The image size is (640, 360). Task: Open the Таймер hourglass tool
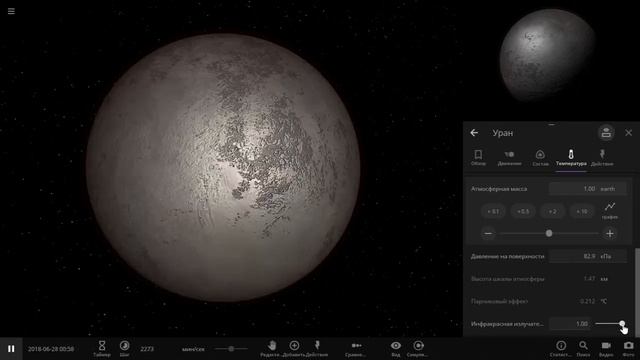pos(102,349)
